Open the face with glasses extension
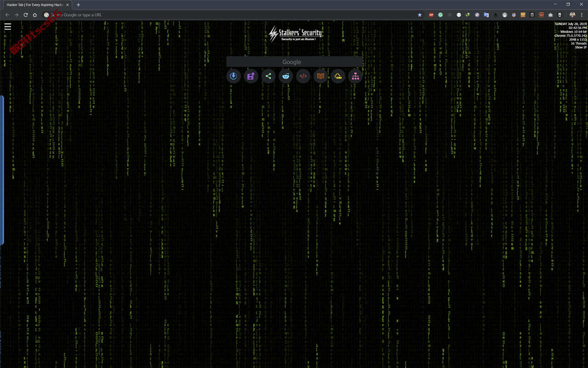Viewport: 588px width, 368px height. [514, 15]
